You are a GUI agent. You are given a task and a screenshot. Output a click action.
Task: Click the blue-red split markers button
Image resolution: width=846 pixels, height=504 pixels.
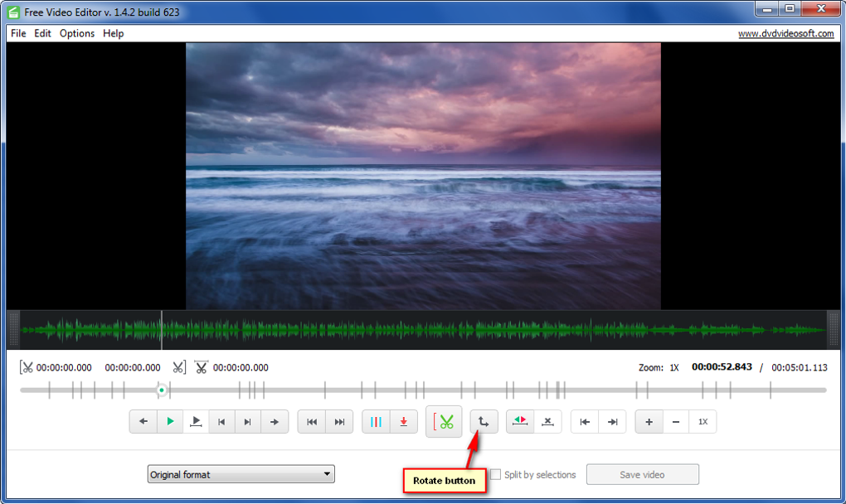376,422
